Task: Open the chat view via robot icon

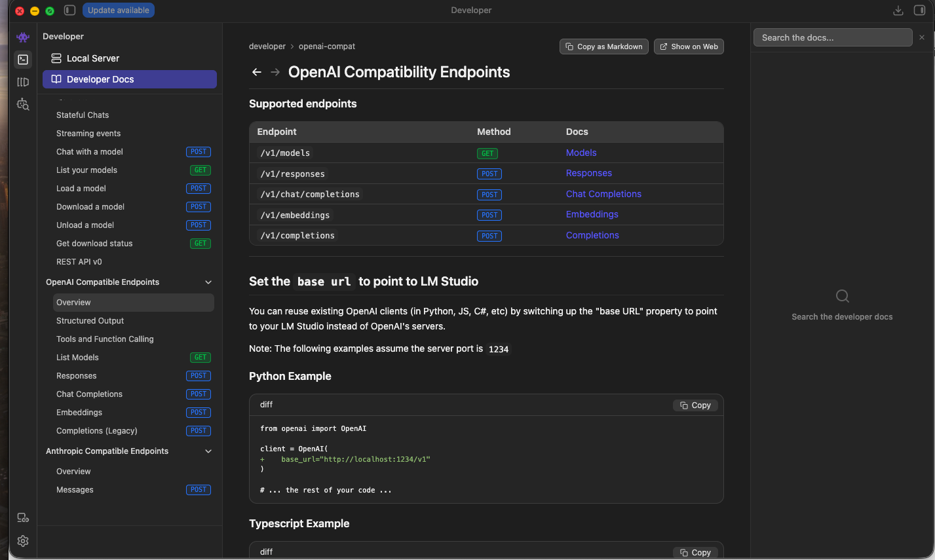Action: [23, 37]
